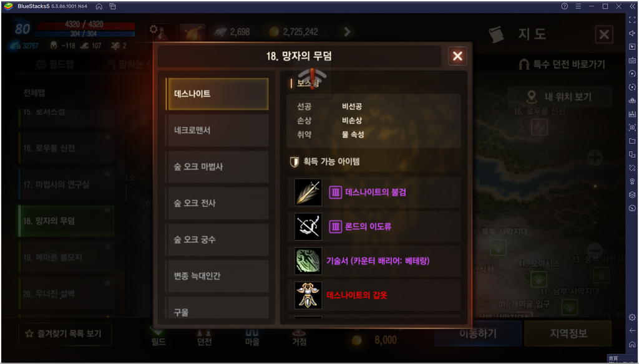Toggle fullscreen icon in BlueStacks sidebar
This screenshot has height=364, width=639.
632,20
